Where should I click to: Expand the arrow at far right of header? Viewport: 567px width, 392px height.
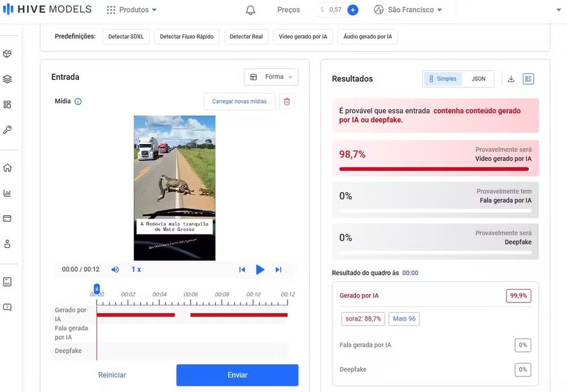[558, 10]
